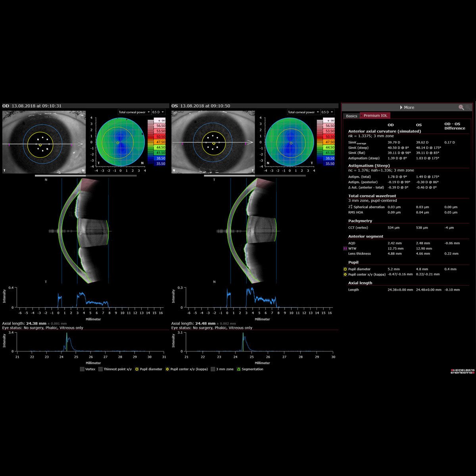Image resolution: width=476 pixels, height=476 pixels.
Task: Click the Heidelberg Engineering logo
Action: point(462,372)
